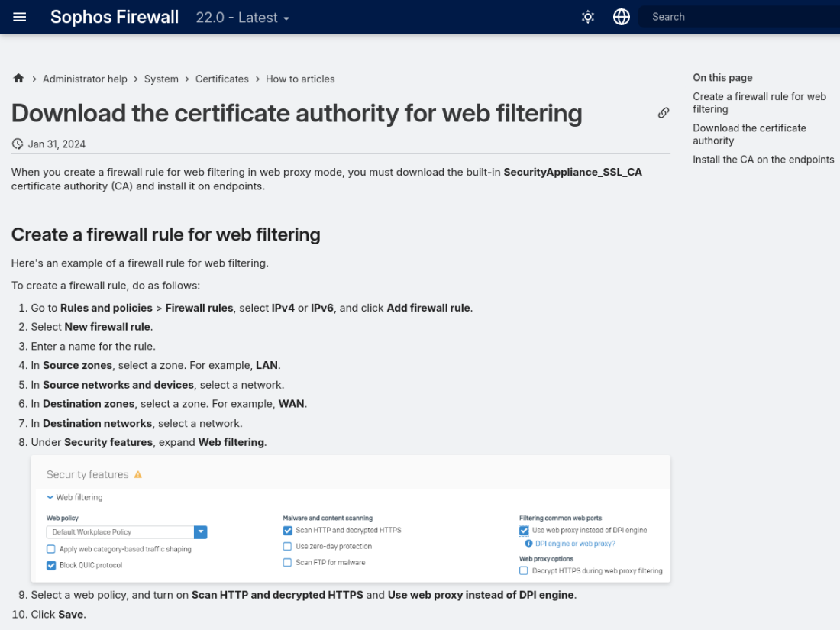The height and width of the screenshot is (630, 840).
Task: Open System breadcrumb link
Action: (x=161, y=79)
